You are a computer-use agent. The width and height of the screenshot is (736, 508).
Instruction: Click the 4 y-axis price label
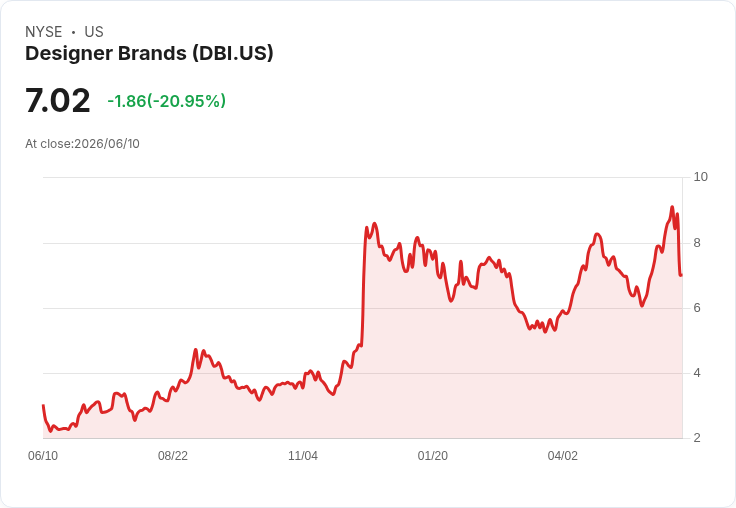tap(697, 373)
